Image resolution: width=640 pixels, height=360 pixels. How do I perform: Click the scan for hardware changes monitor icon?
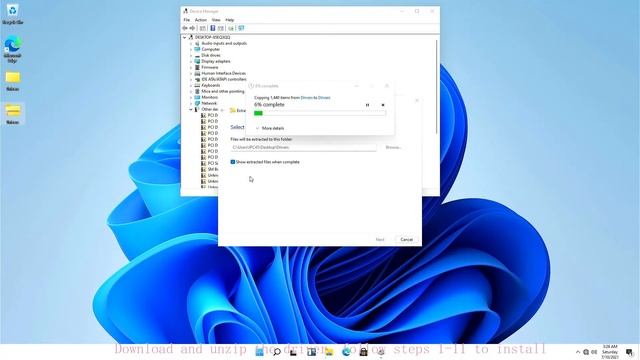click(241, 28)
